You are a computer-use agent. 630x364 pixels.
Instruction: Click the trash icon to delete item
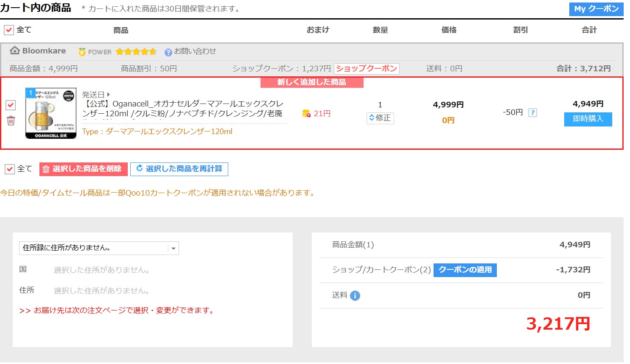[x=11, y=121]
